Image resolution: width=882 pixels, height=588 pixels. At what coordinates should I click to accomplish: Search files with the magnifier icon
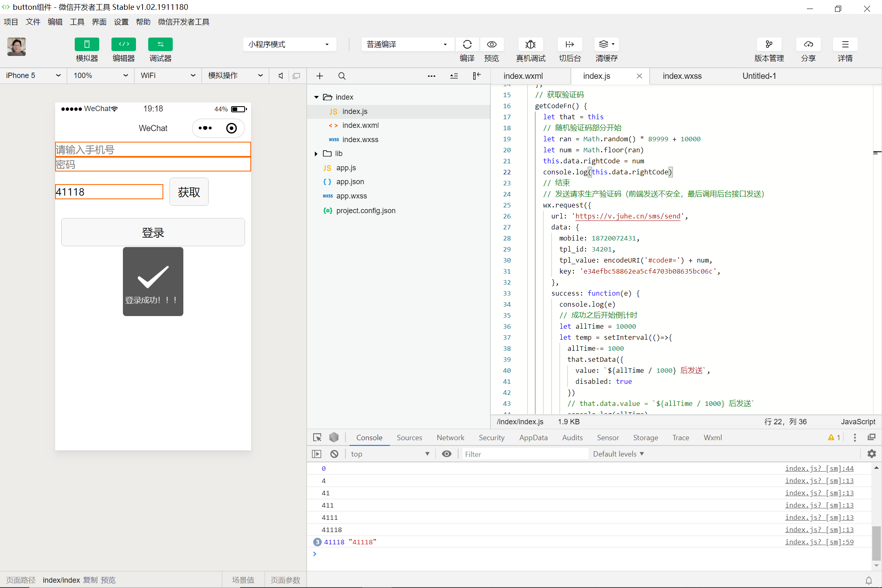pos(342,76)
